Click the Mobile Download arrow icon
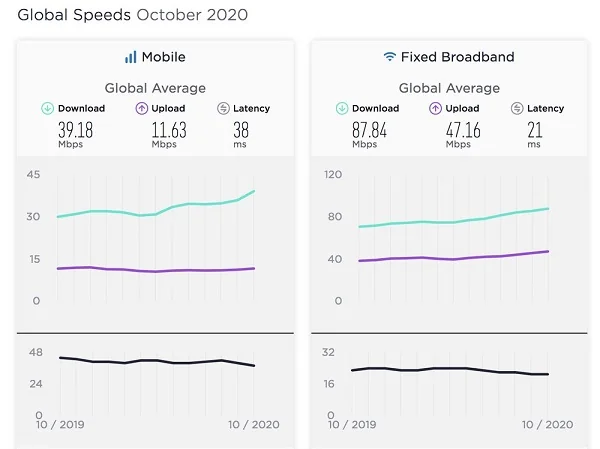Image resolution: width=600 pixels, height=449 pixels. tap(47, 108)
